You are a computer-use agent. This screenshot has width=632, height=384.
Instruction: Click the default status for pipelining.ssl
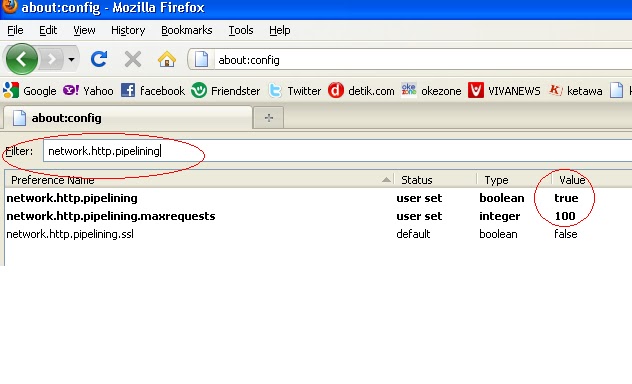pos(413,234)
